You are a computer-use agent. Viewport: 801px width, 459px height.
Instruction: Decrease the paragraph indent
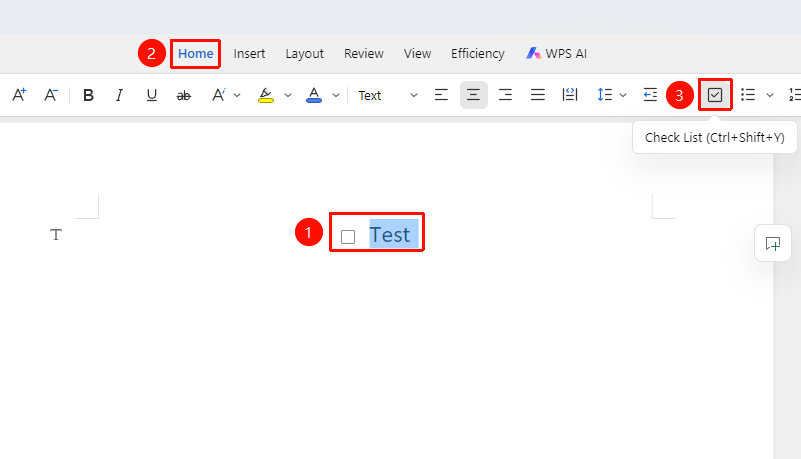point(650,95)
